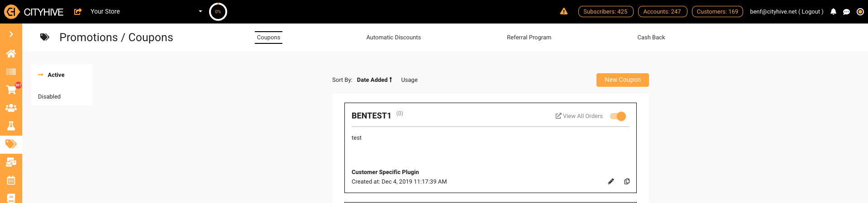The image size is (868, 203).
Task: Switch to the Automatic Discounts tab
Action: 393,38
